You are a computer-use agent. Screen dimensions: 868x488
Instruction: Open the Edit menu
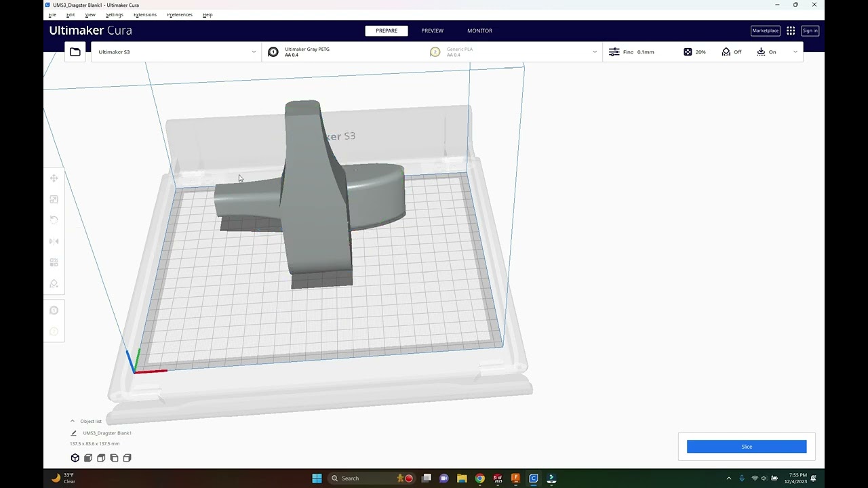pos(71,14)
